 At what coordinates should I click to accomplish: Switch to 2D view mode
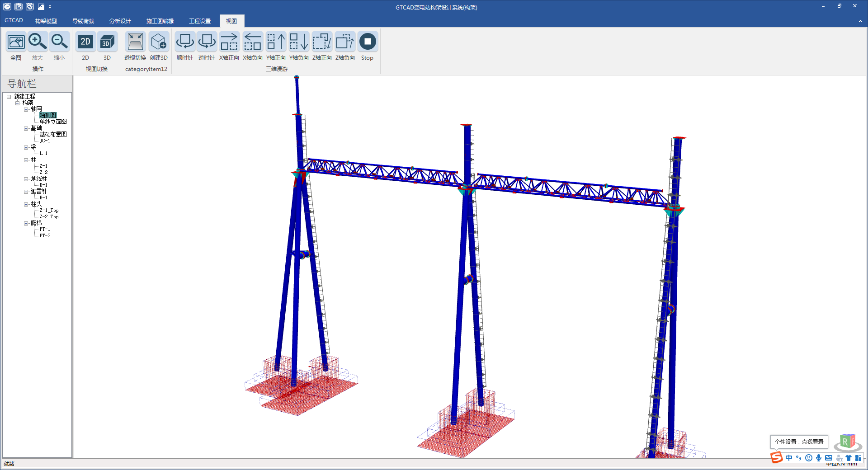[85, 42]
